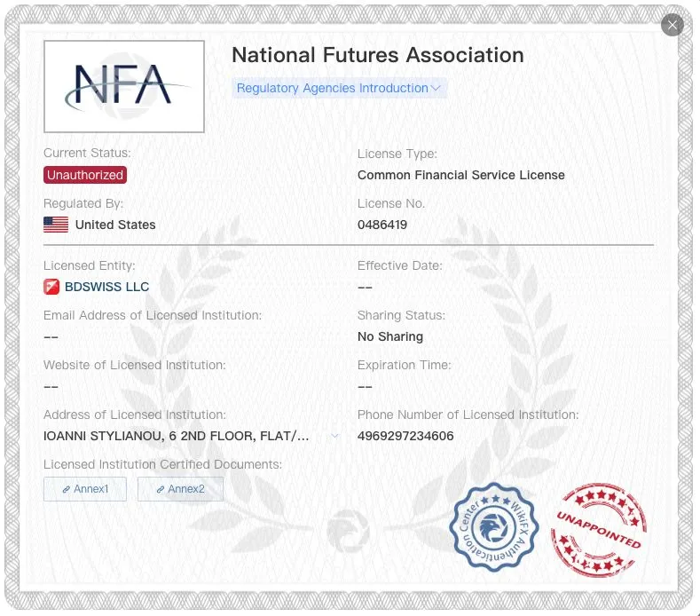Image resolution: width=700 pixels, height=616 pixels.
Task: Select the license number 0486419
Action: 382,225
